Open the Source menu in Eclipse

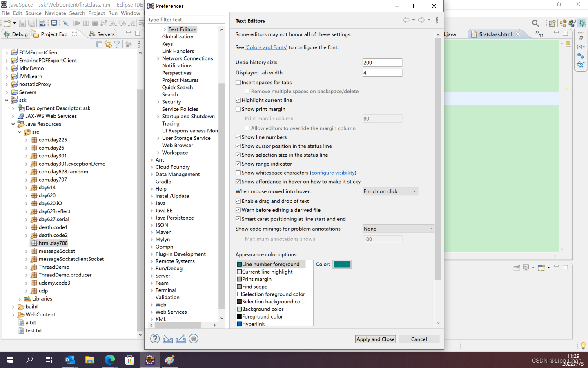point(33,13)
